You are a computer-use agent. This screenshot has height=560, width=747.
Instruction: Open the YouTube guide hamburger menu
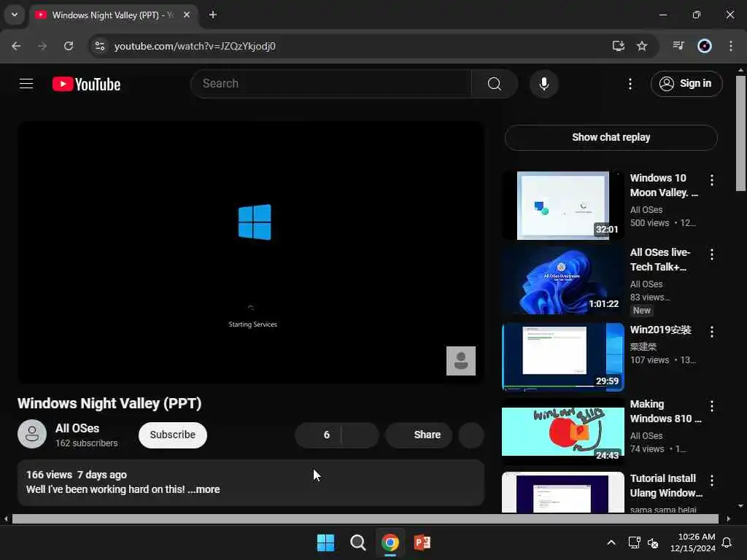26,84
